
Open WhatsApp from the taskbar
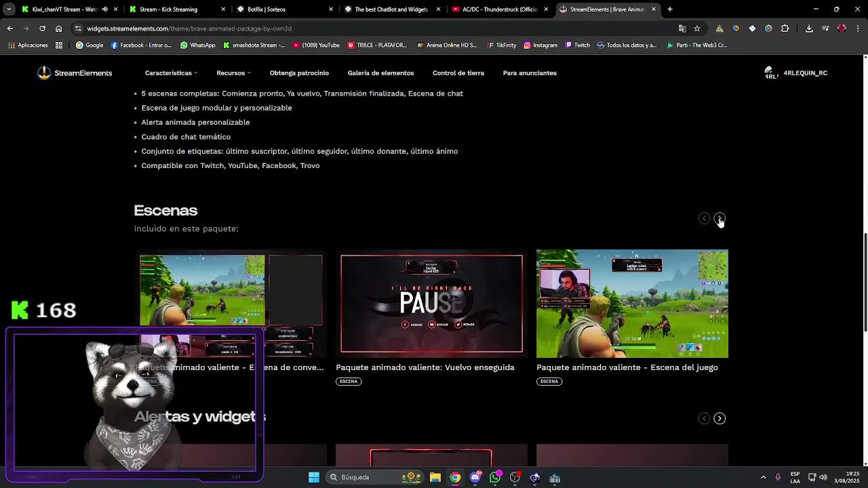coord(495,477)
